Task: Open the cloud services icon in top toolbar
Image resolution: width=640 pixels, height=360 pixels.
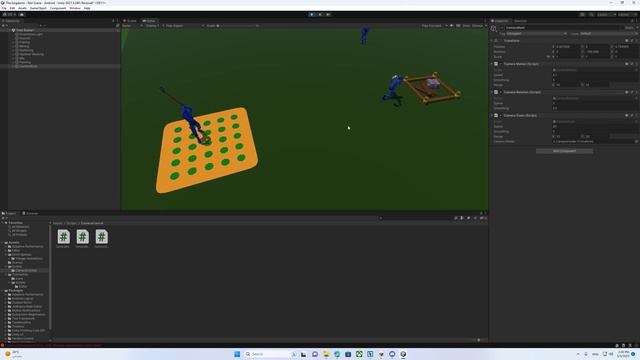Action: click(22, 14)
